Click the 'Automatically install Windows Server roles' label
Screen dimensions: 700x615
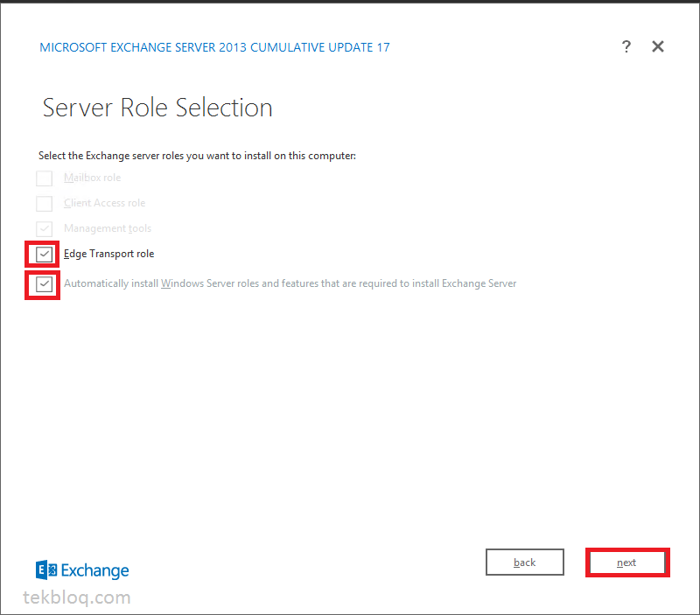coord(290,283)
